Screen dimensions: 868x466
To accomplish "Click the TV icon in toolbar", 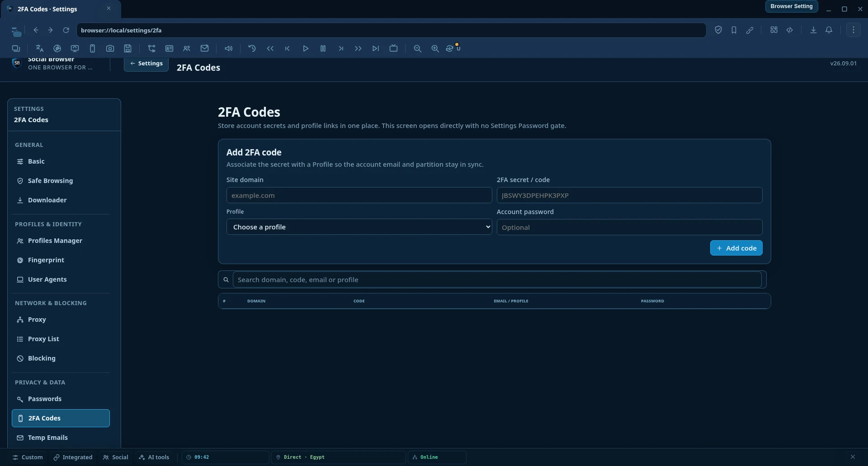I will [x=394, y=48].
